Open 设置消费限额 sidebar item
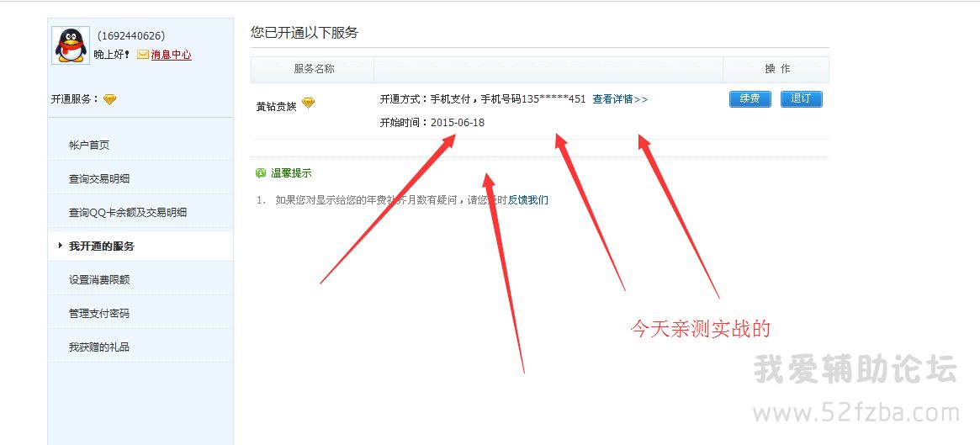The width and height of the screenshot is (980, 445). tap(99, 280)
